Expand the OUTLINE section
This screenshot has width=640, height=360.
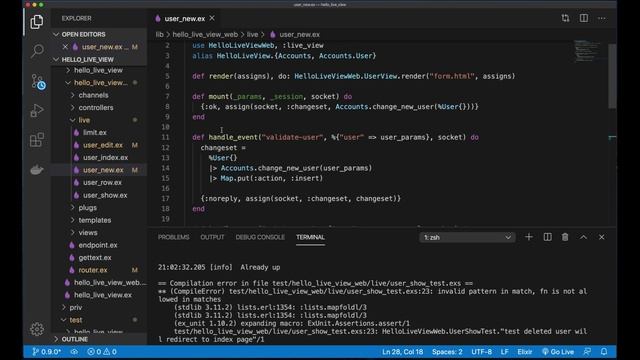70,339
